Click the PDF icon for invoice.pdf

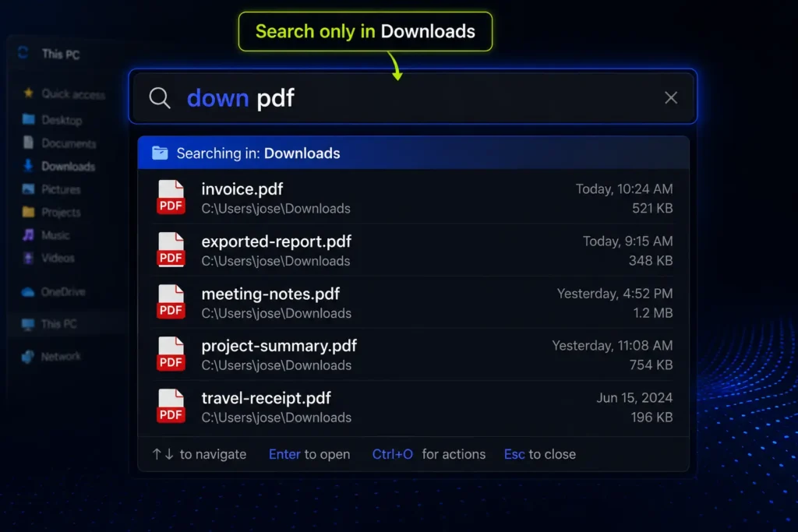[171, 198]
